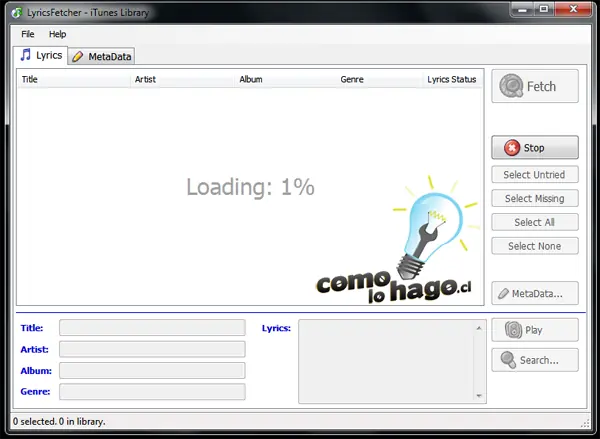The height and width of the screenshot is (439, 600).
Task: Click the Album input field
Action: point(152,370)
